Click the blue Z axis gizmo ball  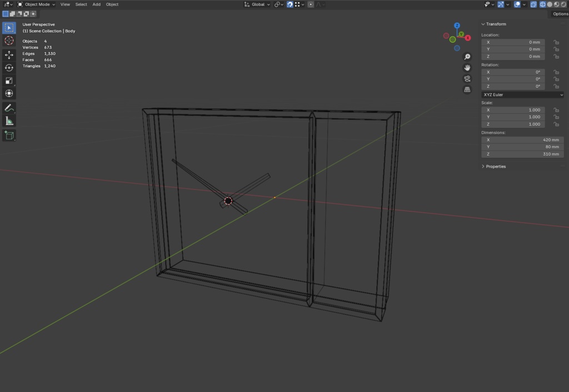pyautogui.click(x=457, y=26)
